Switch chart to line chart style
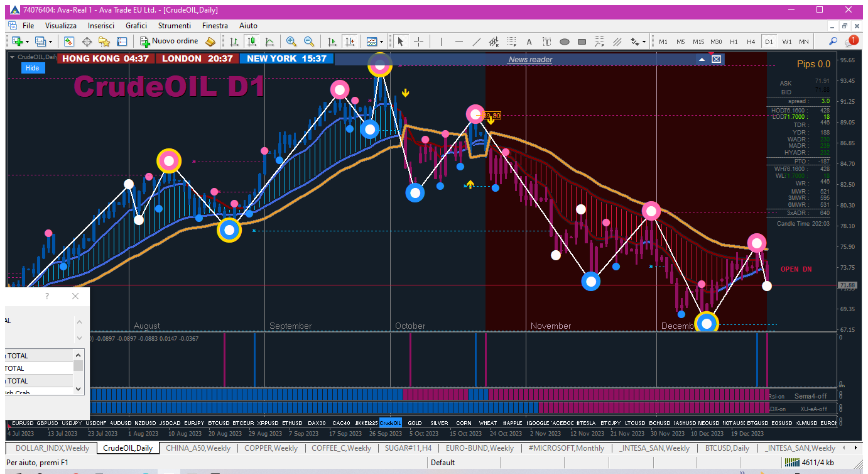The width and height of the screenshot is (868, 474). pyautogui.click(x=269, y=41)
